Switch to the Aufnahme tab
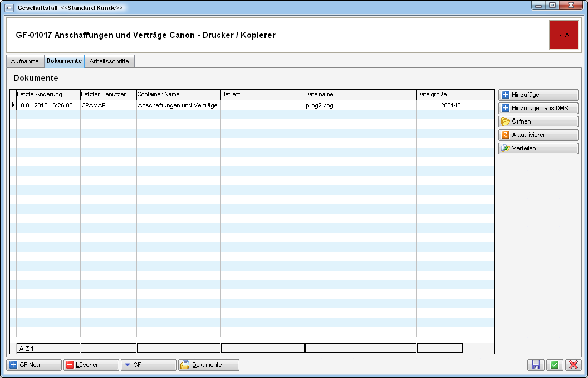 (x=25, y=61)
